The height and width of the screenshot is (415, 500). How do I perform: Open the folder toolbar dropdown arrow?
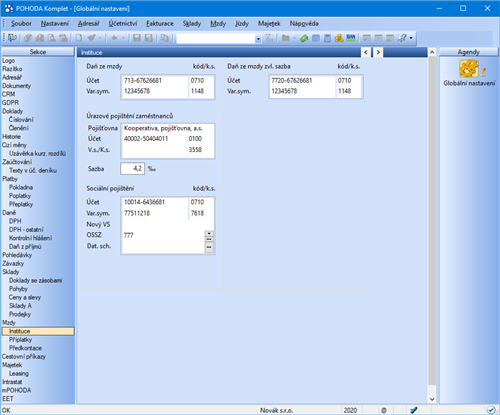294,38
